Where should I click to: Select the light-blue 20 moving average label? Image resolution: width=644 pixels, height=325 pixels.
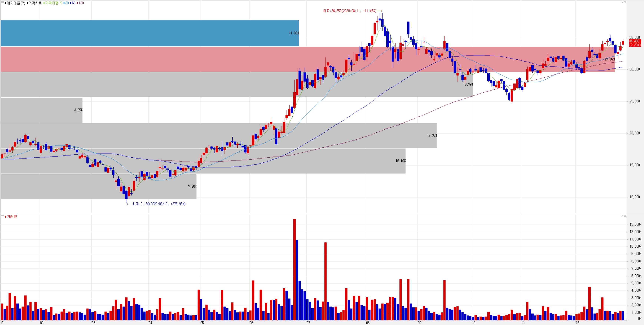point(67,3)
